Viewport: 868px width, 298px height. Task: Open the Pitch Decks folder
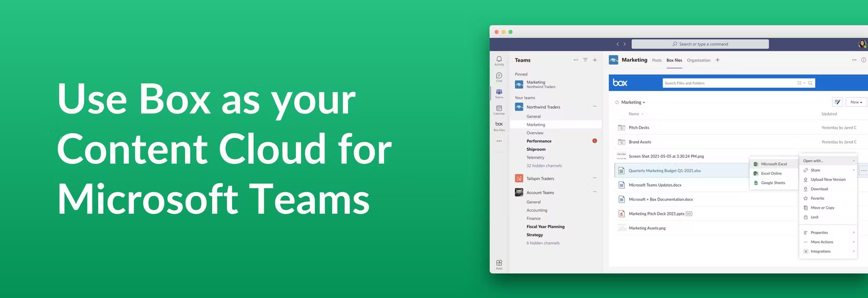coord(639,128)
